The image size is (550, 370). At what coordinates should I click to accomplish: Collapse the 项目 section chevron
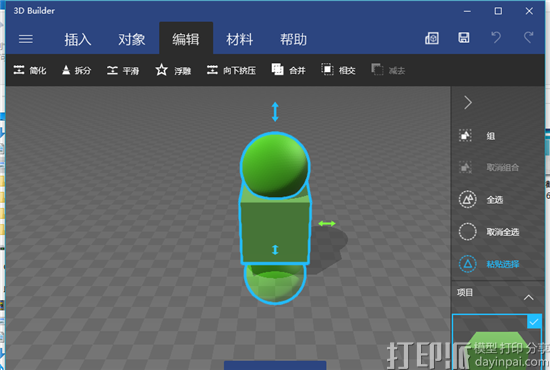pos(529,297)
